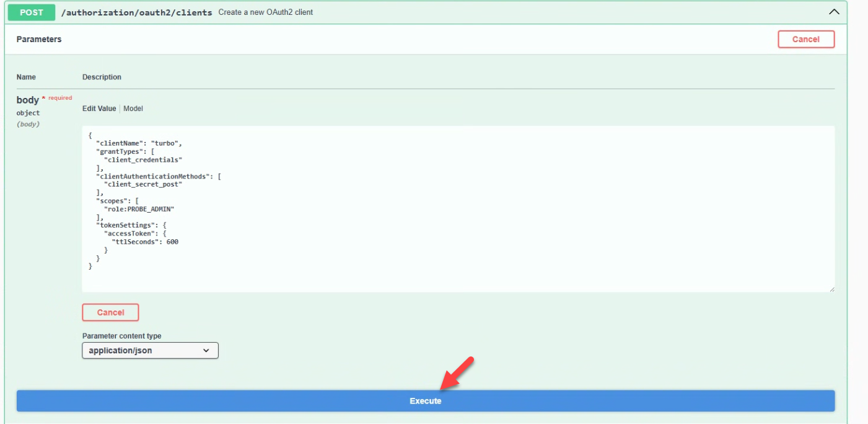The image size is (868, 424).
Task: Switch to the Model tab
Action: [x=133, y=108]
